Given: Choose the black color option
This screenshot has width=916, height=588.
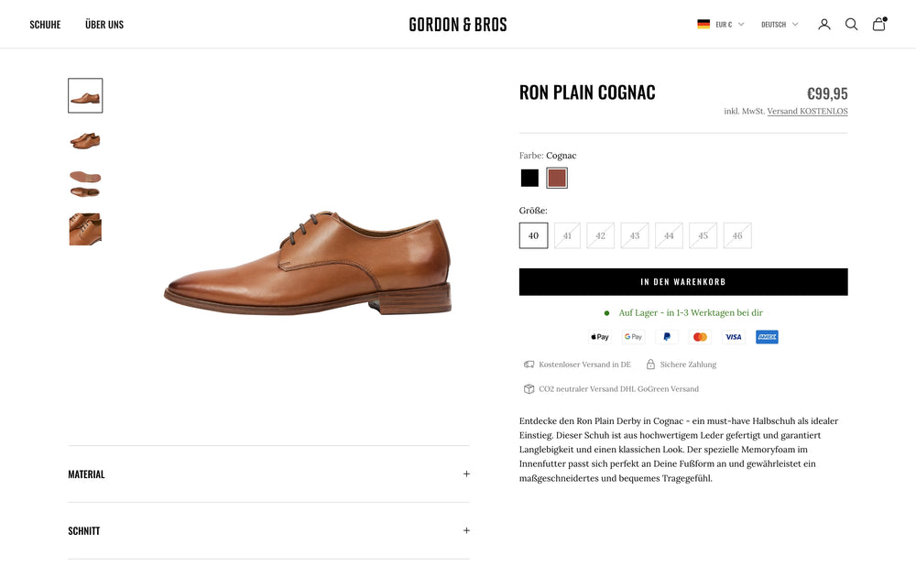Looking at the screenshot, I should (x=529, y=177).
